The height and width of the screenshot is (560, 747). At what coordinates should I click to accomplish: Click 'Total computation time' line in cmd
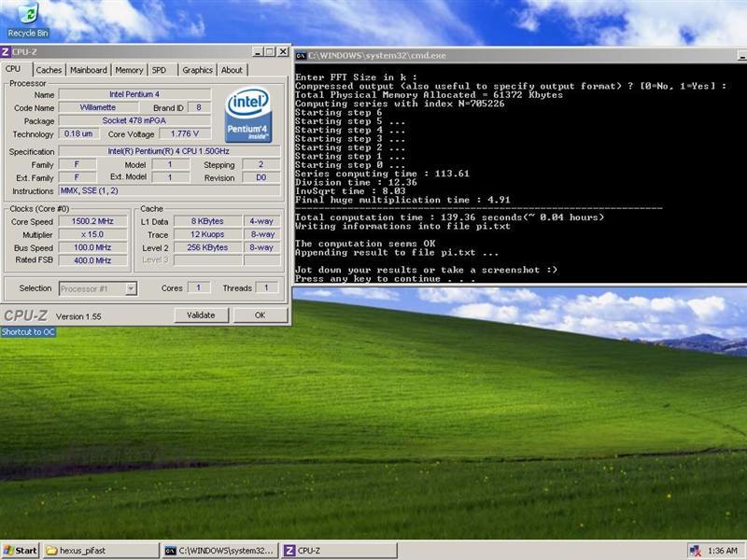(449, 217)
